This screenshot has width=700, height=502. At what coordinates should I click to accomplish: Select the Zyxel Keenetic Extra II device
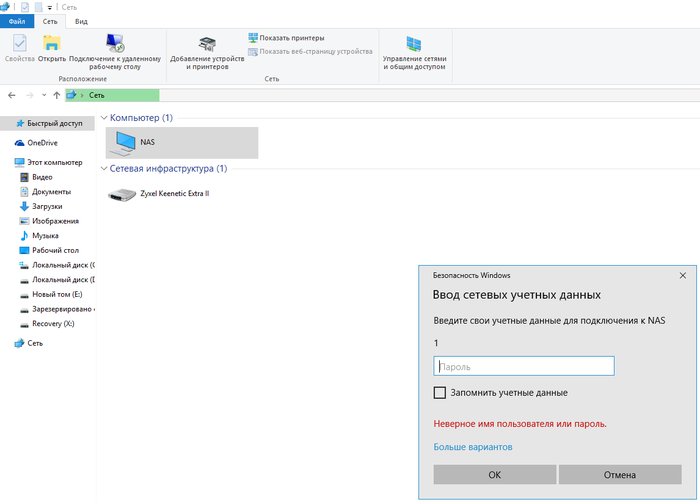point(122,193)
